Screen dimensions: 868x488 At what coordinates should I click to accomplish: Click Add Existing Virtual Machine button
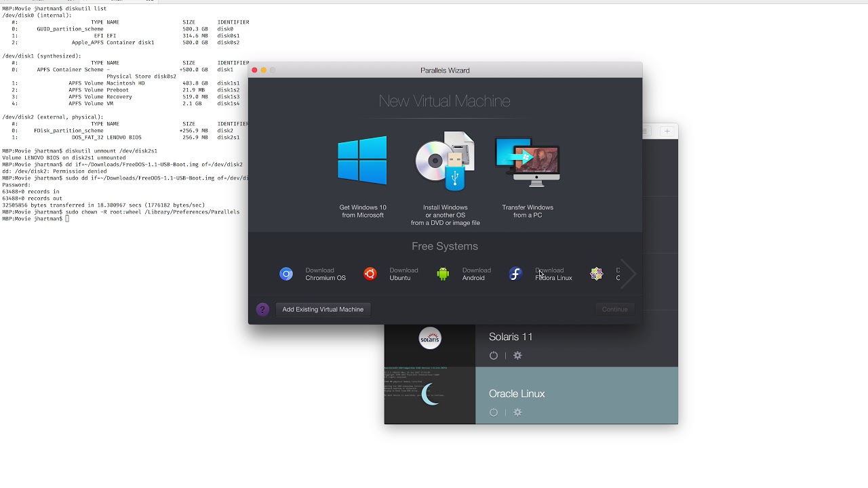point(323,309)
